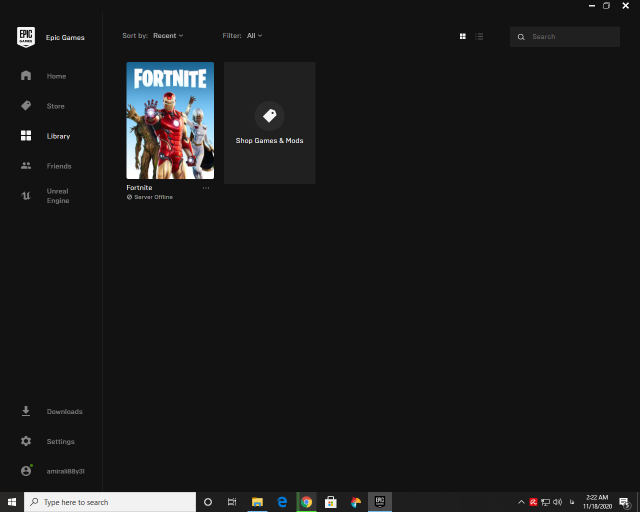This screenshot has height=512, width=640.
Task: Click the Fortnite cover art thumbnail
Action: coord(170,120)
